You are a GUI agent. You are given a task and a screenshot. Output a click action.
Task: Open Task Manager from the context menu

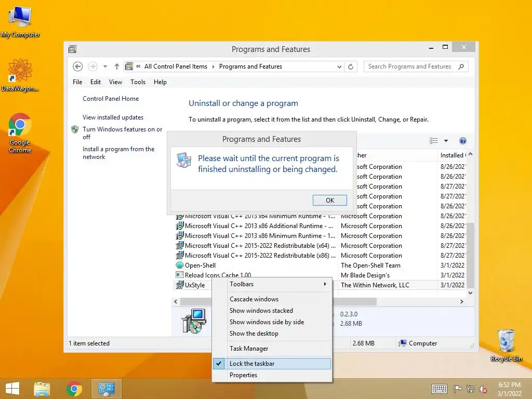[272, 349]
